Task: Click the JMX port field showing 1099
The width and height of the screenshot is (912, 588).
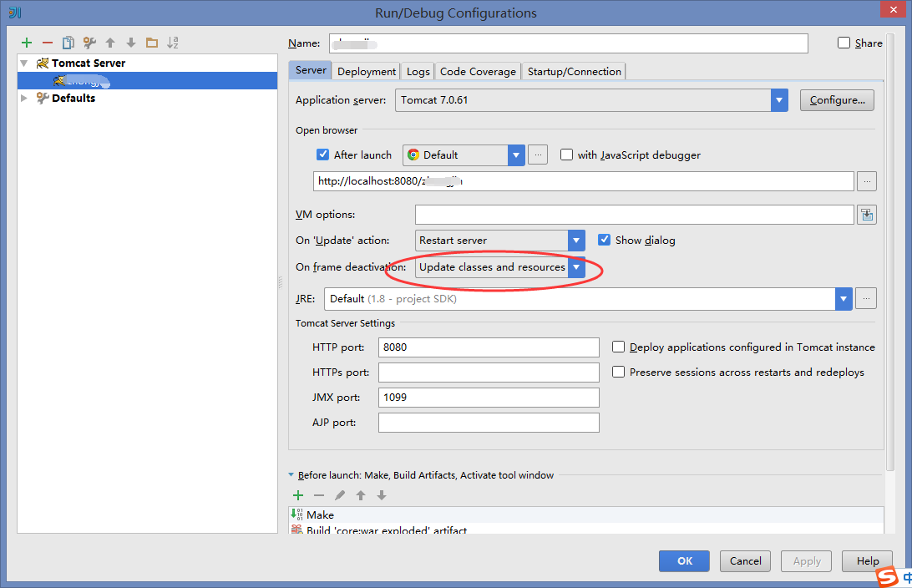Action: [x=489, y=398]
